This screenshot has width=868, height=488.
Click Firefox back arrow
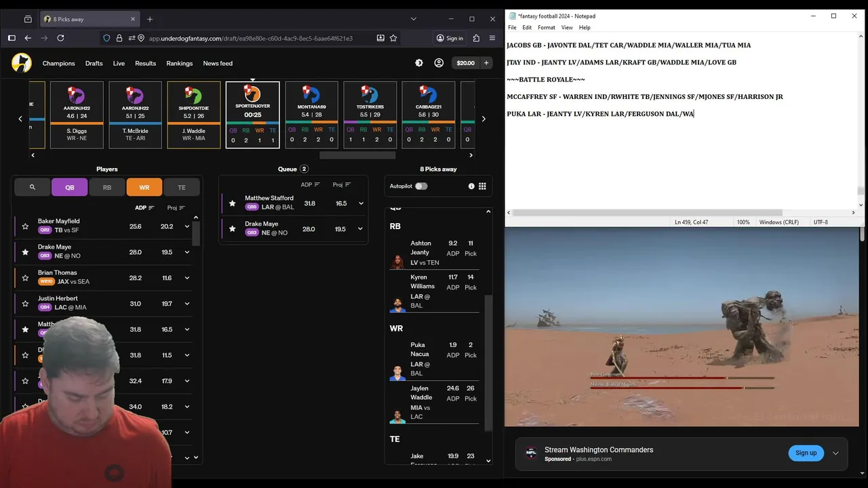(28, 38)
